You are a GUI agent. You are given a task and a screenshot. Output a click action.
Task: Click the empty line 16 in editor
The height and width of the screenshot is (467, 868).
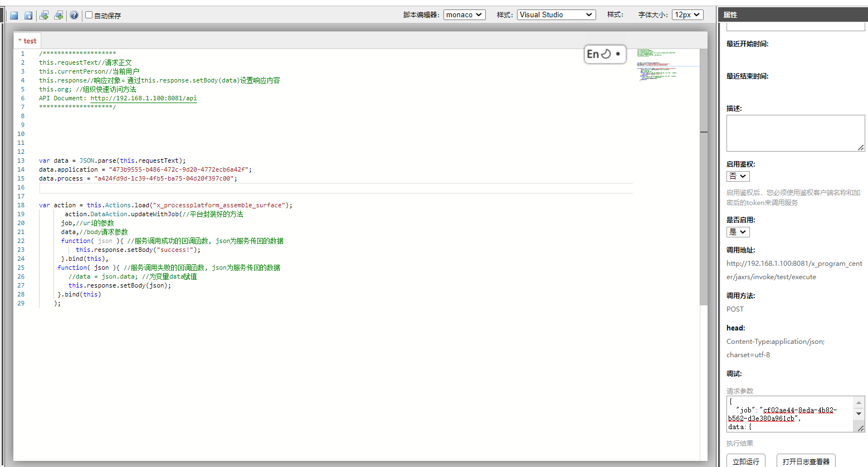click(x=335, y=187)
